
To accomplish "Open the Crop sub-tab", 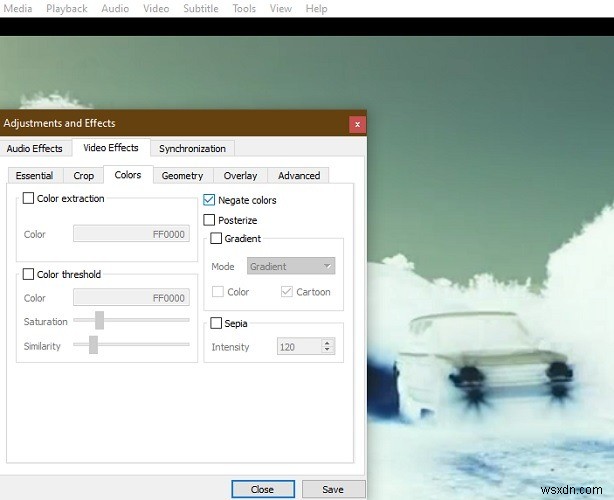I will coord(83,175).
